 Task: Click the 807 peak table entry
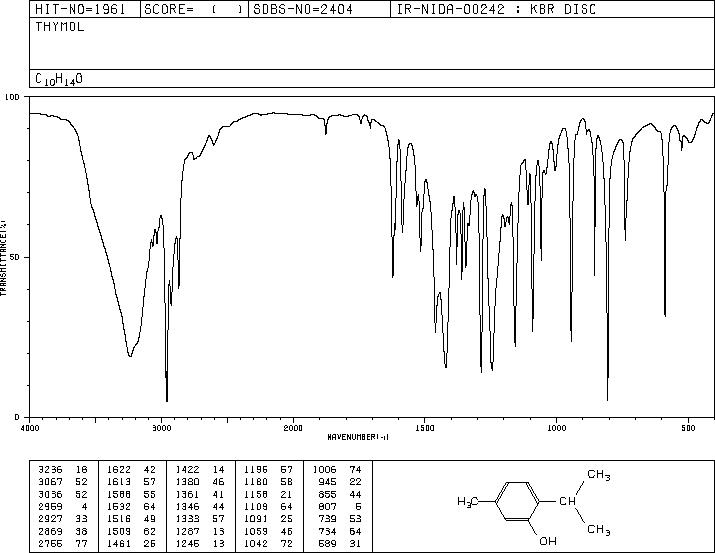[340, 506]
